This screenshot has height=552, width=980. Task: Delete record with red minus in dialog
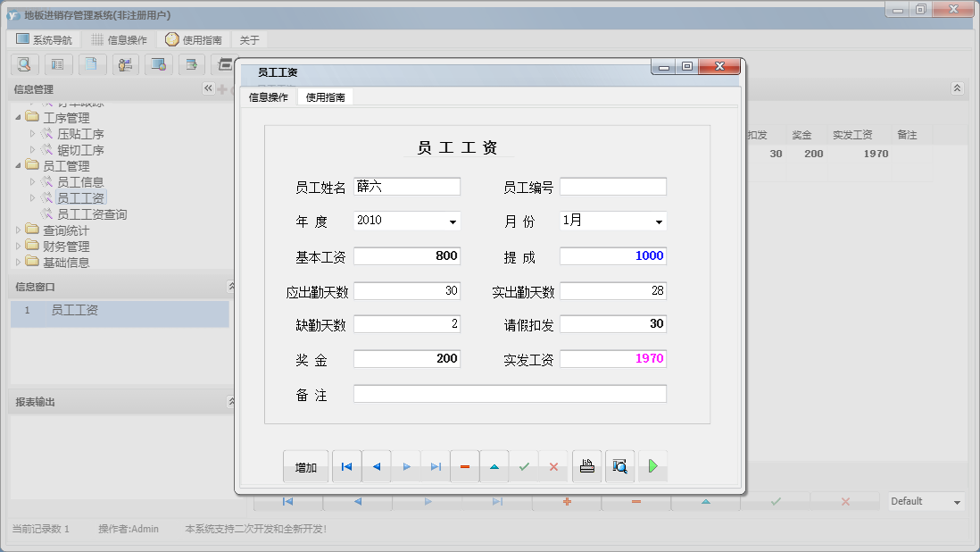(x=465, y=466)
